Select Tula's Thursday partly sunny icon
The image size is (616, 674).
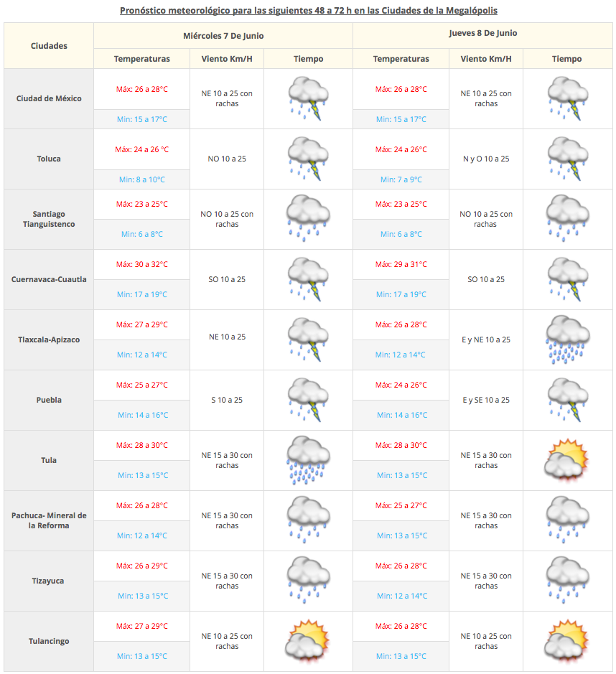pyautogui.click(x=567, y=460)
